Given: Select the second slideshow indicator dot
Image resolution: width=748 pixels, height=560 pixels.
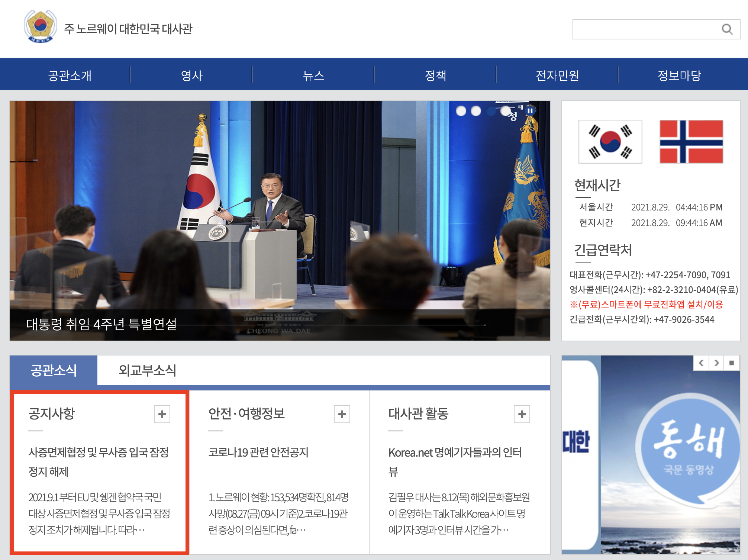Looking at the screenshot, I should [476, 111].
